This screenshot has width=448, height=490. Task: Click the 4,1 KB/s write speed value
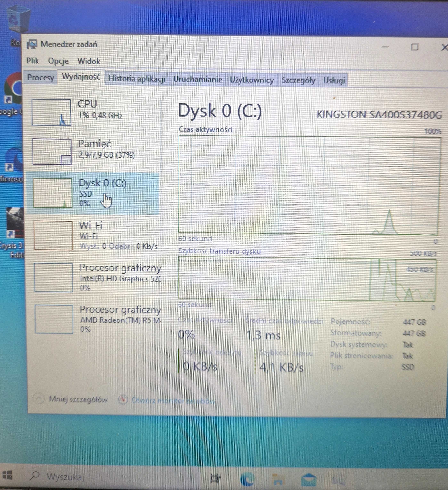click(281, 367)
